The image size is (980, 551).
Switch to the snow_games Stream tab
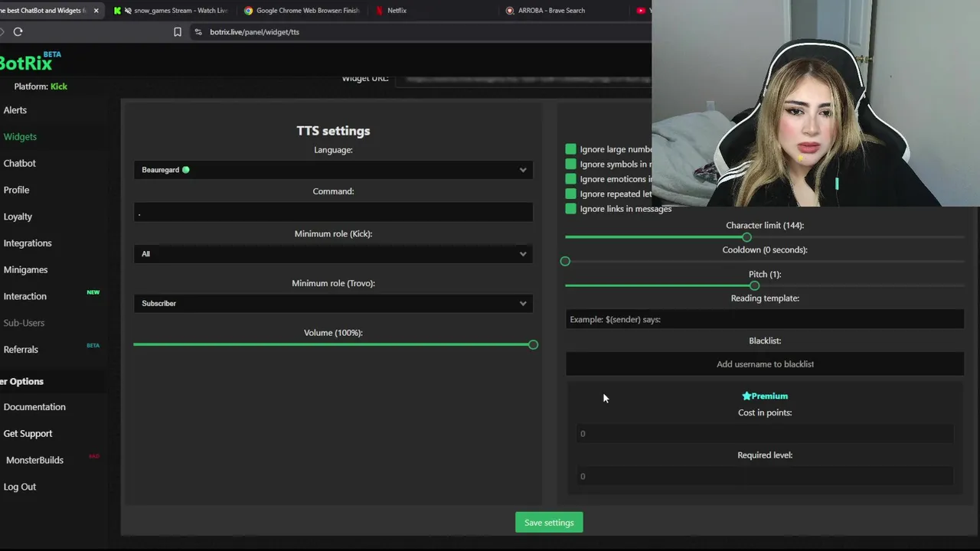[x=171, y=11]
